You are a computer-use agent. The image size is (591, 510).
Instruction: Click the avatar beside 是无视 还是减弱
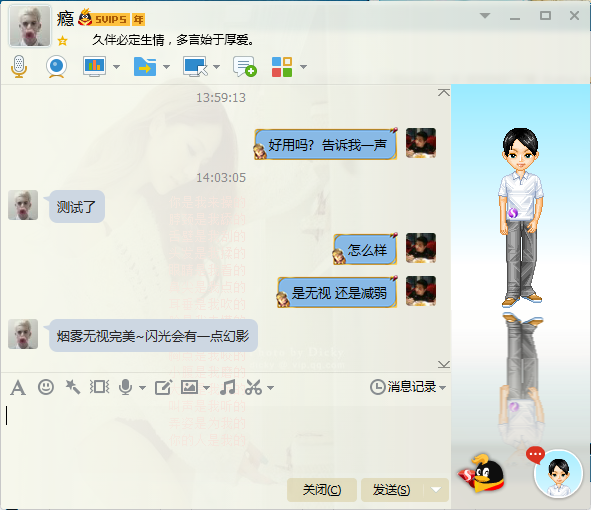click(x=421, y=291)
